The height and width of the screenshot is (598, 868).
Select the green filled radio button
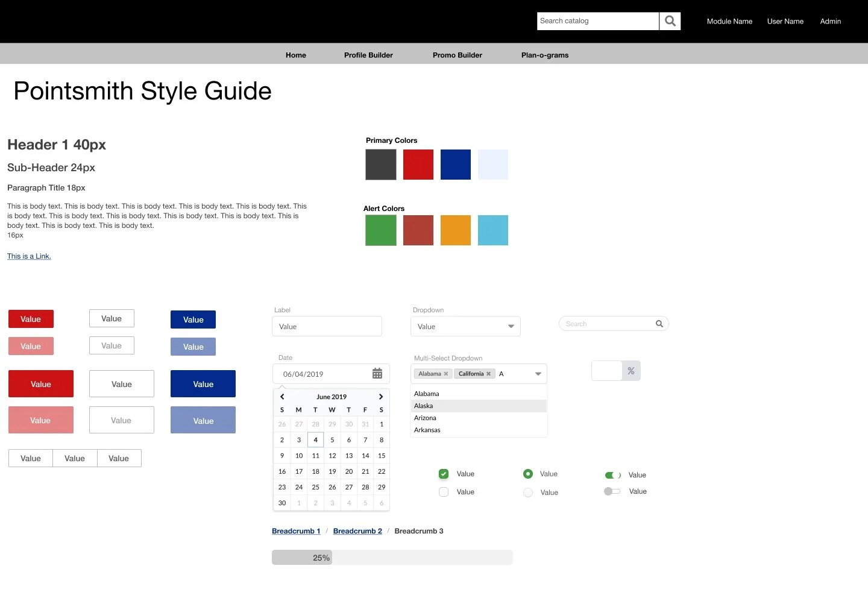point(528,474)
